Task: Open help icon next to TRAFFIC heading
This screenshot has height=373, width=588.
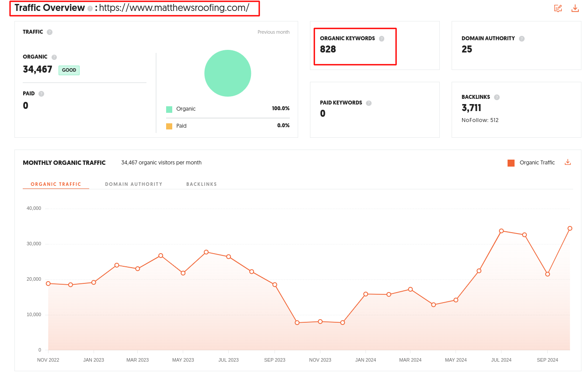Action: point(49,32)
